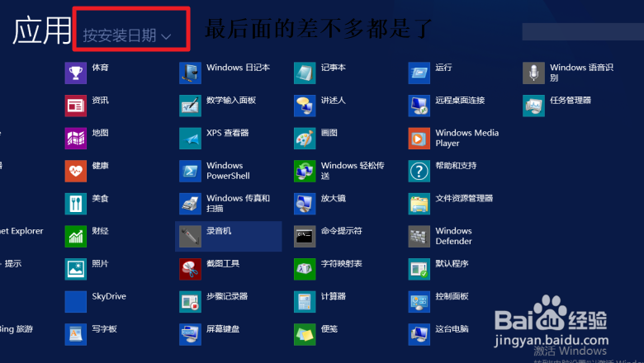Open the 画图 Paint icon

305,139
